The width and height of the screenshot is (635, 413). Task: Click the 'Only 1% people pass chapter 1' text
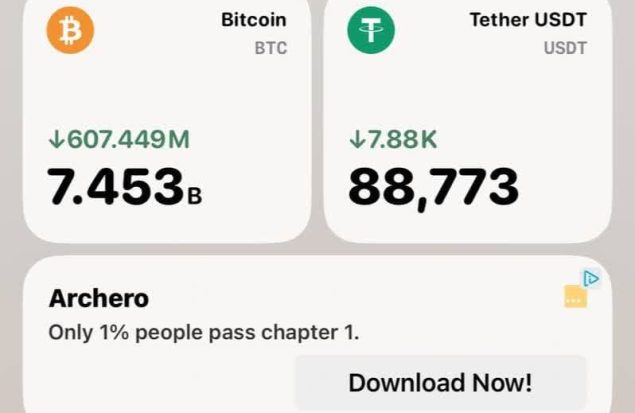[204, 333]
